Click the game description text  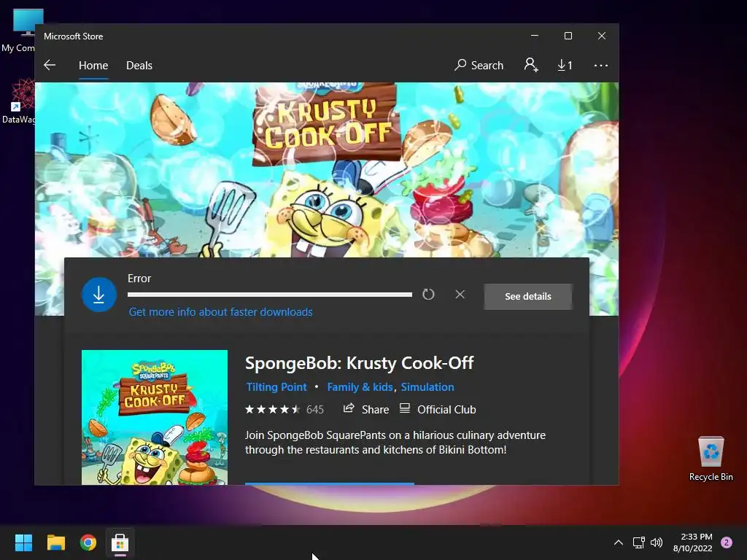395,443
